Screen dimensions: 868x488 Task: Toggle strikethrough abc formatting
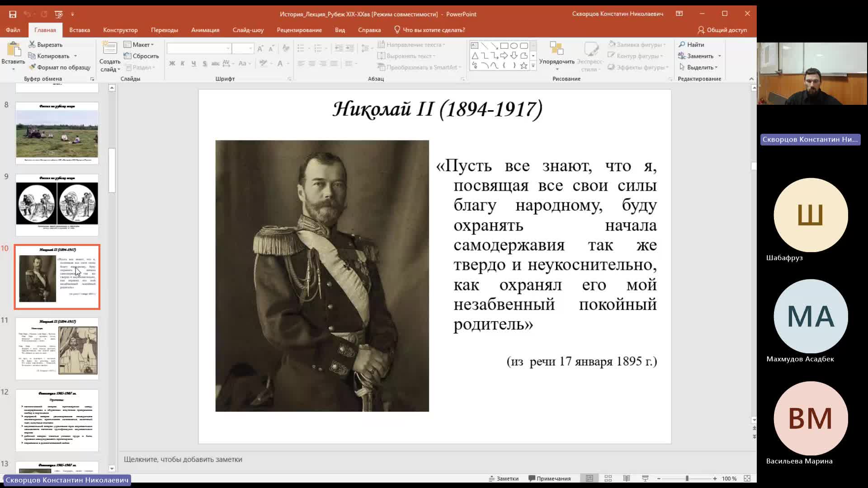click(x=216, y=63)
